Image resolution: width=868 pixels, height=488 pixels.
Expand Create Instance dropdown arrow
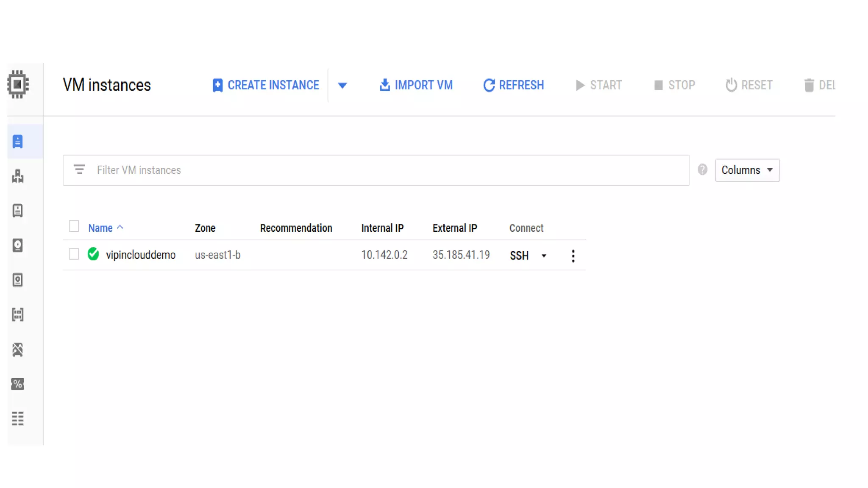(x=342, y=86)
